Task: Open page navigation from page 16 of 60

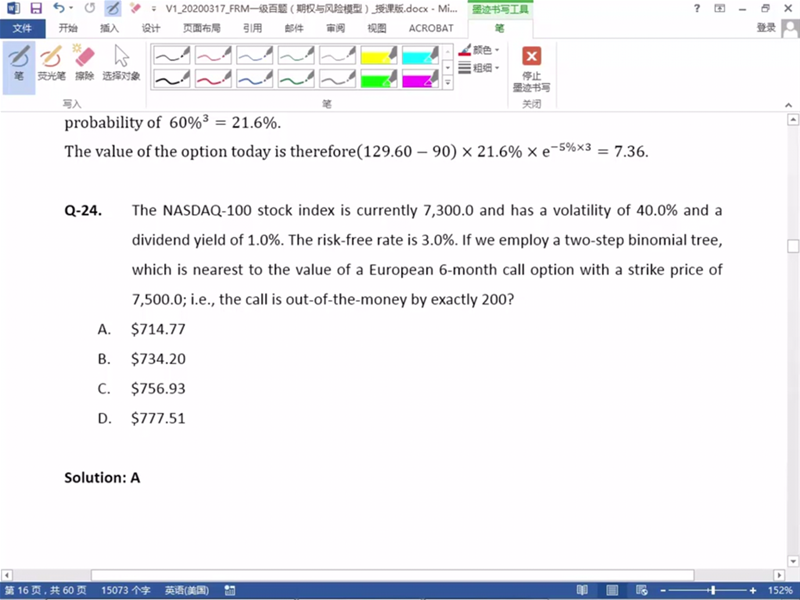Action: click(x=45, y=590)
